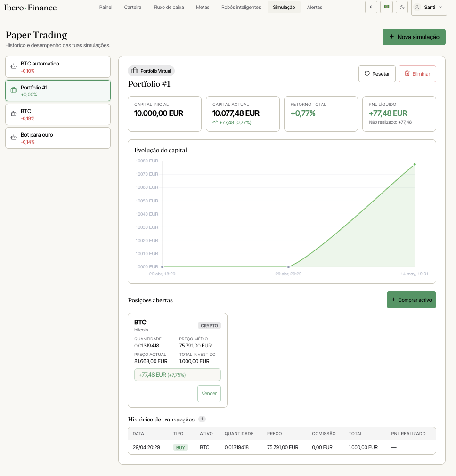Viewport: 456px width, 476px height.
Task: Create a Nova simulação
Action: 414,37
